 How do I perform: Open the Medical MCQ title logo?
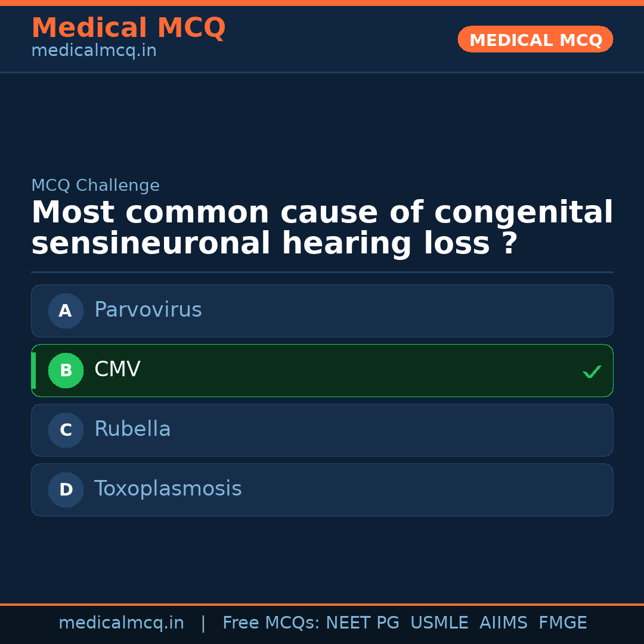pyautogui.click(x=128, y=28)
